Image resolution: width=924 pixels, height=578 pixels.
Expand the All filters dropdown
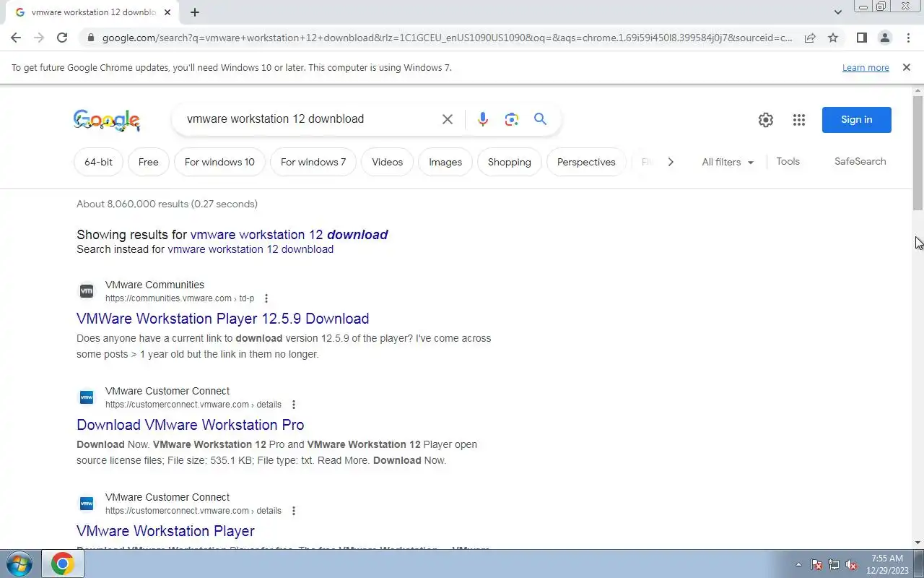[728, 162]
